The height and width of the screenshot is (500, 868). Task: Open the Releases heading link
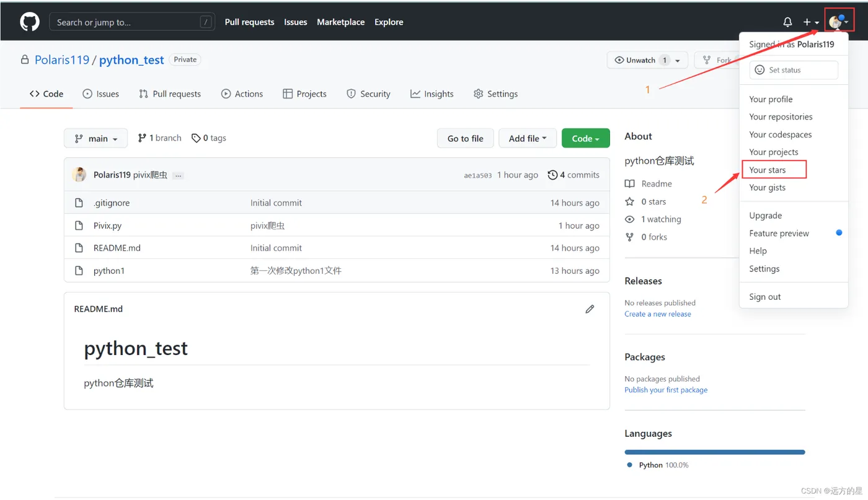click(643, 281)
